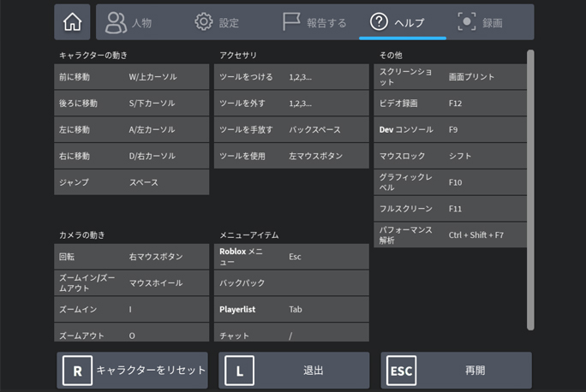The width and height of the screenshot is (586, 392).
Task: Select the 前に移動 keybinding row
Action: coord(132,77)
